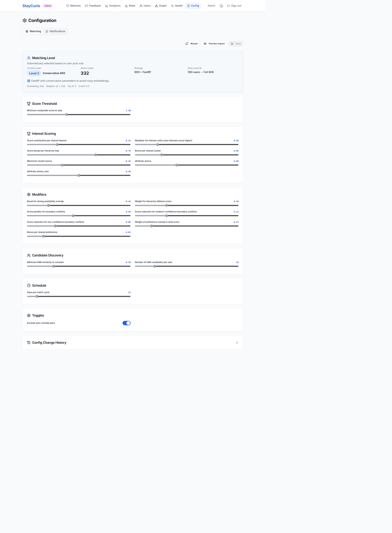
Task: Adjust medium-confidence boundary conflicts slider
Action: click(x=187, y=216)
